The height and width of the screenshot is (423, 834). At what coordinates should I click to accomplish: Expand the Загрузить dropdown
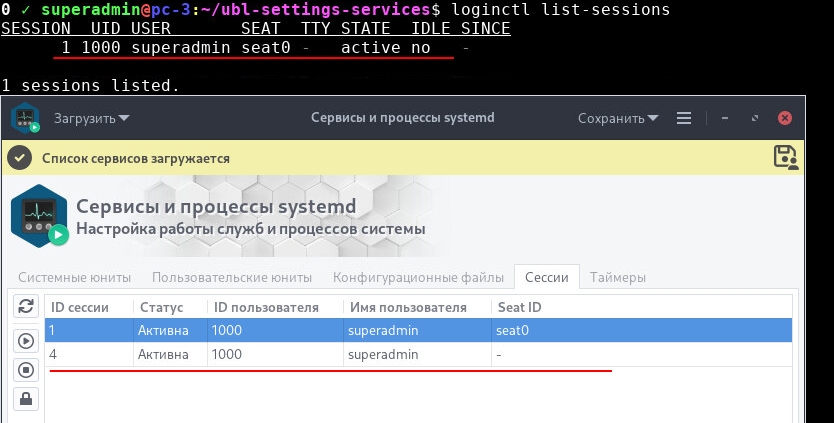pos(91,118)
